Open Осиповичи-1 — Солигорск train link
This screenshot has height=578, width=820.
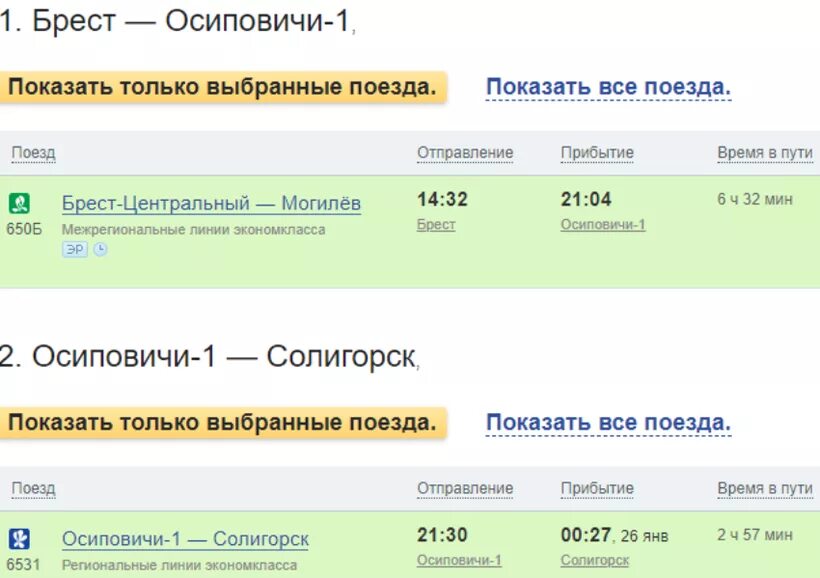point(185,539)
